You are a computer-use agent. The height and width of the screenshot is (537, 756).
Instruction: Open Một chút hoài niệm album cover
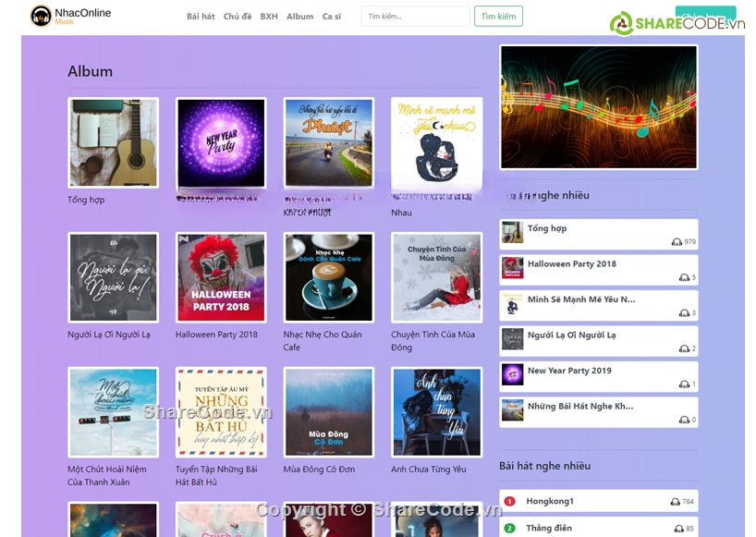(x=114, y=412)
